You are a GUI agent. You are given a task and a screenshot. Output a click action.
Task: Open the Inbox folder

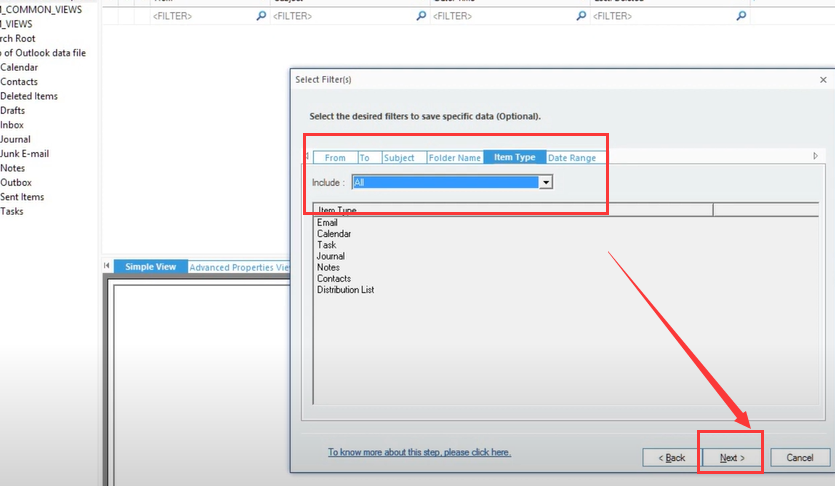point(12,125)
